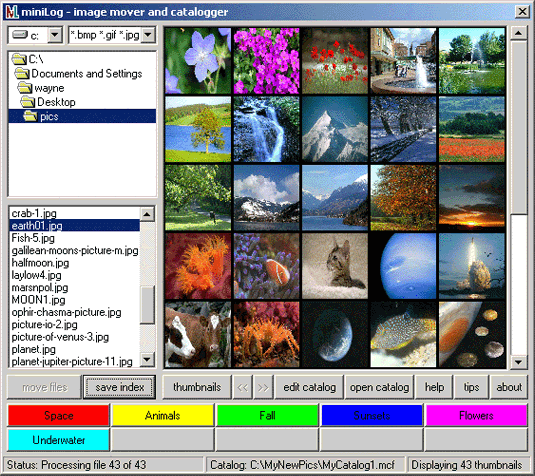Screen dimensions: 535x476
Task: Select earth01.jpg in file list
Action: tap(74, 226)
